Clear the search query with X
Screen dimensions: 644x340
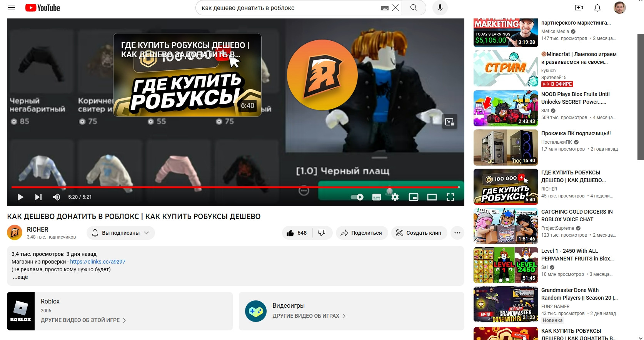tap(395, 8)
